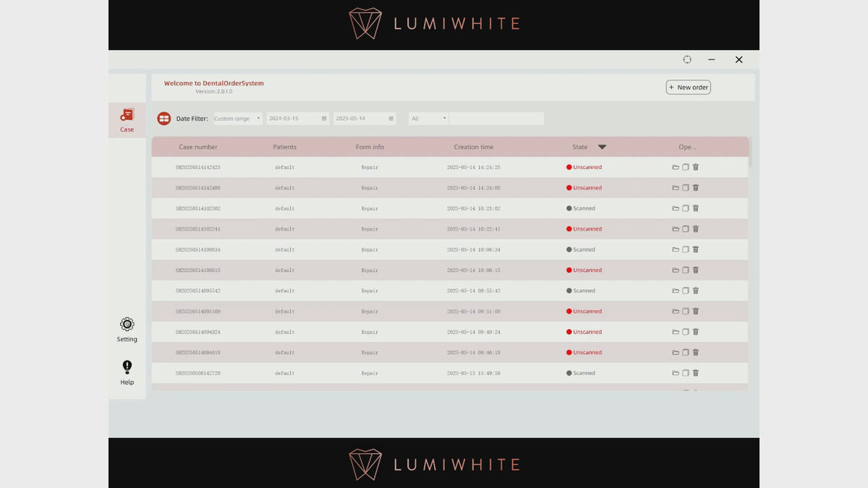The width and height of the screenshot is (868, 488).
Task: Click the Creation time column header
Action: 474,147
